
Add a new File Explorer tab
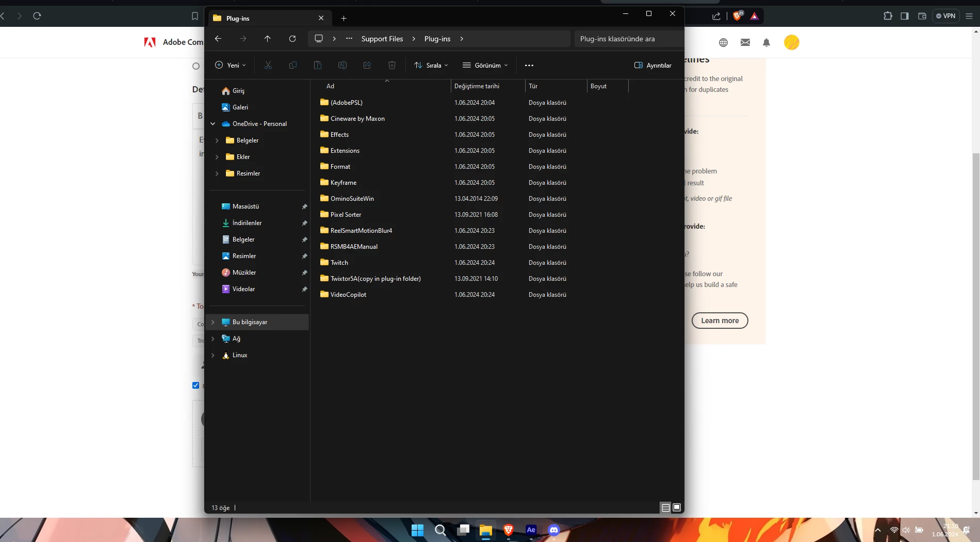(344, 18)
